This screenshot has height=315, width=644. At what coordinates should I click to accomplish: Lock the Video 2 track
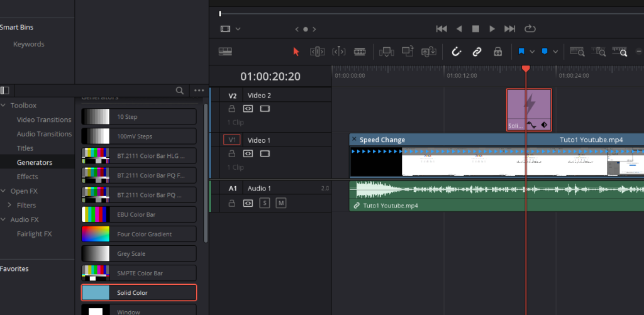pos(231,109)
